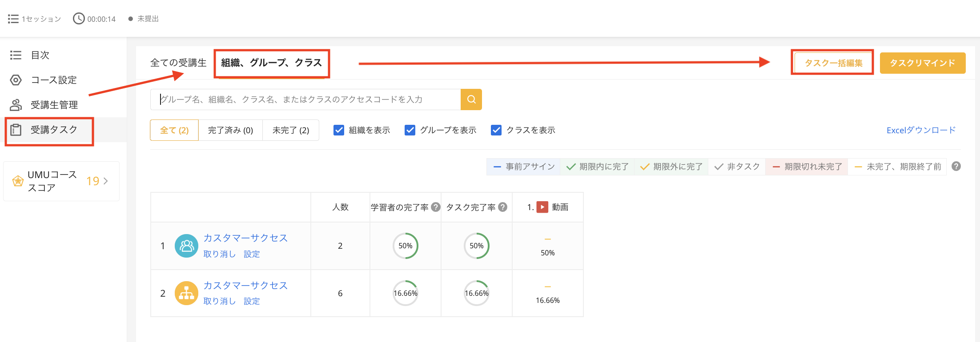980x342 pixels.
Task: Click the red video icon in table header
Action: 542,207
